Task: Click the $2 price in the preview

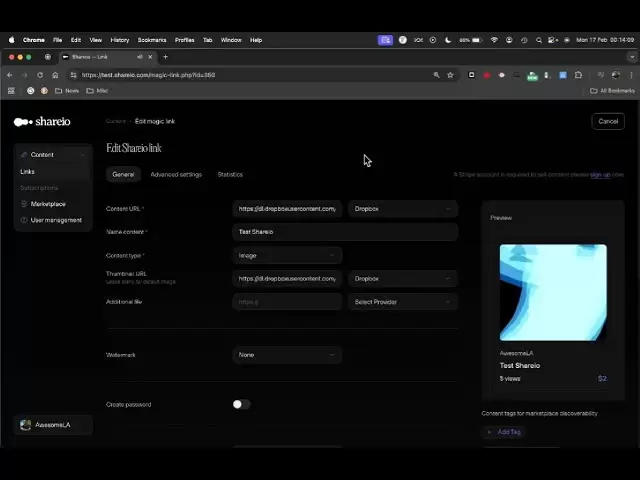Action: (x=602, y=379)
